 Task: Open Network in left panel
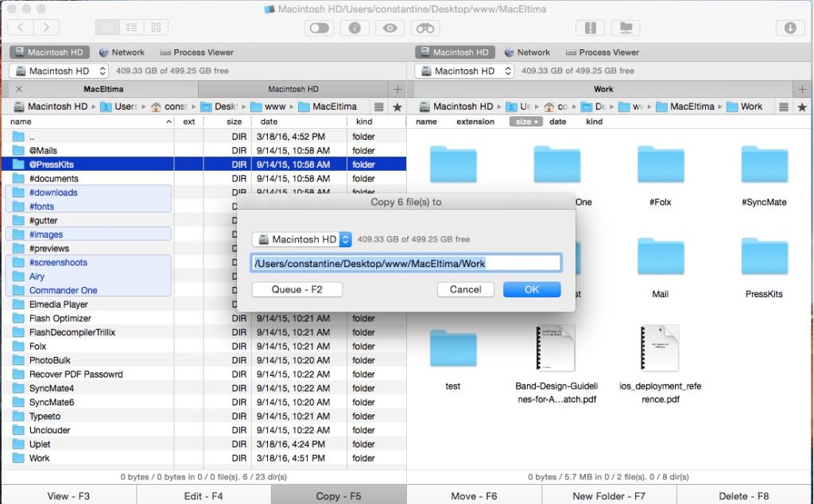point(122,52)
